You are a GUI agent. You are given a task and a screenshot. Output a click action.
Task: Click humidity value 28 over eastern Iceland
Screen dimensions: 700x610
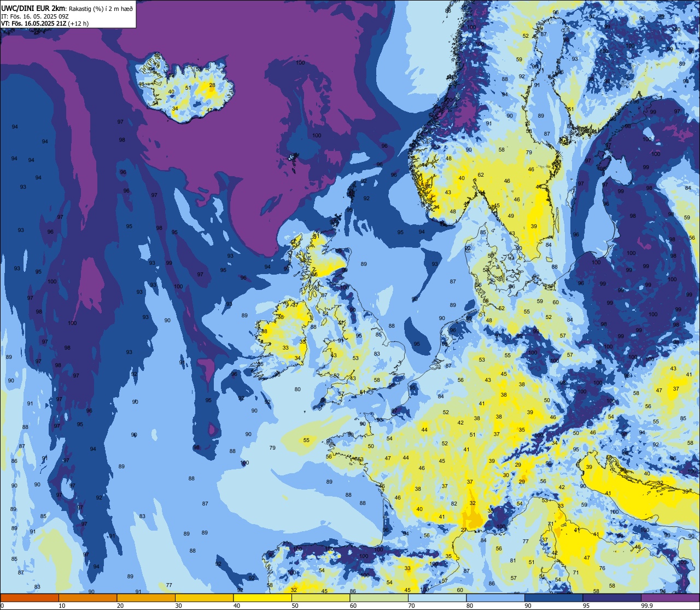click(x=212, y=85)
